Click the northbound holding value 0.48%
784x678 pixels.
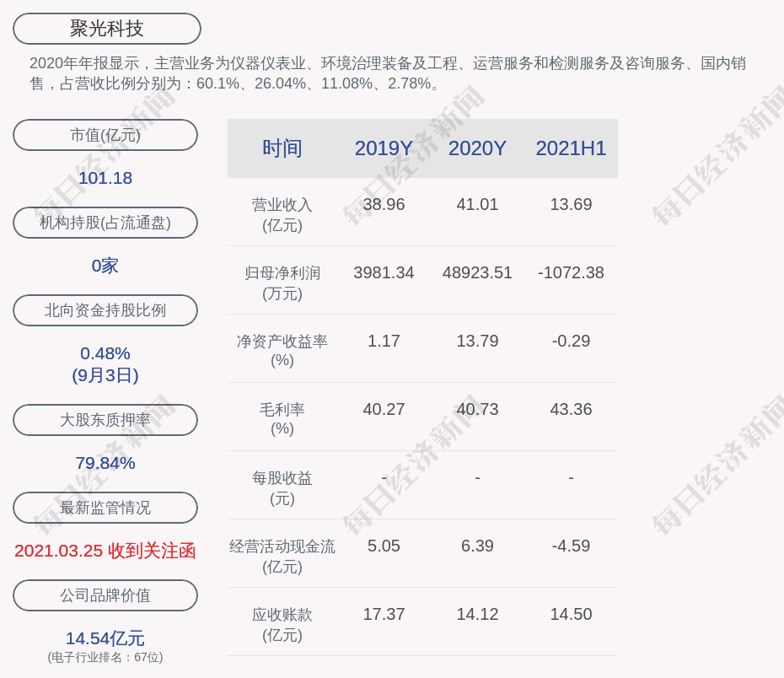pos(105,353)
